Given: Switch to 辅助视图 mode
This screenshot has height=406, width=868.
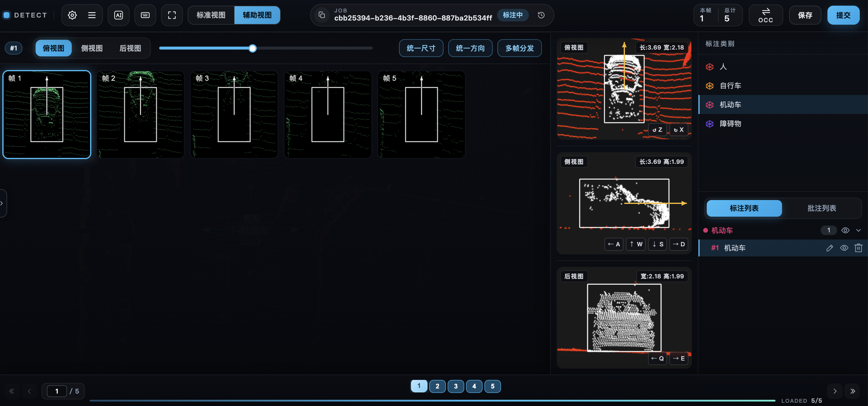Looking at the screenshot, I should pos(257,15).
